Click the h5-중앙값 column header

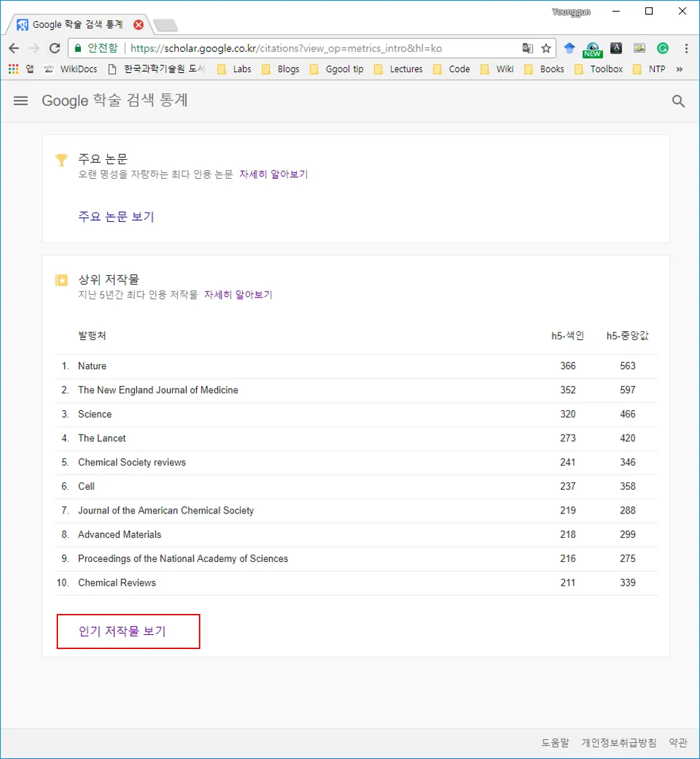[x=627, y=335]
